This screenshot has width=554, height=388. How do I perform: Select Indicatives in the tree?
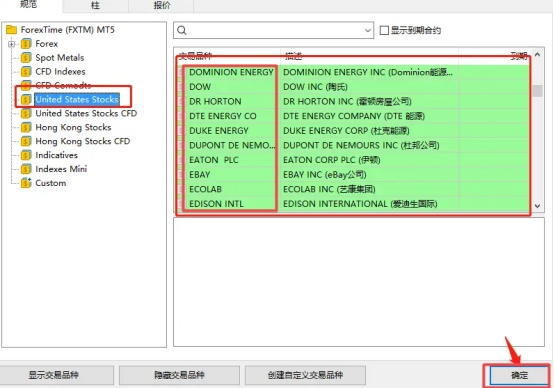(x=57, y=155)
